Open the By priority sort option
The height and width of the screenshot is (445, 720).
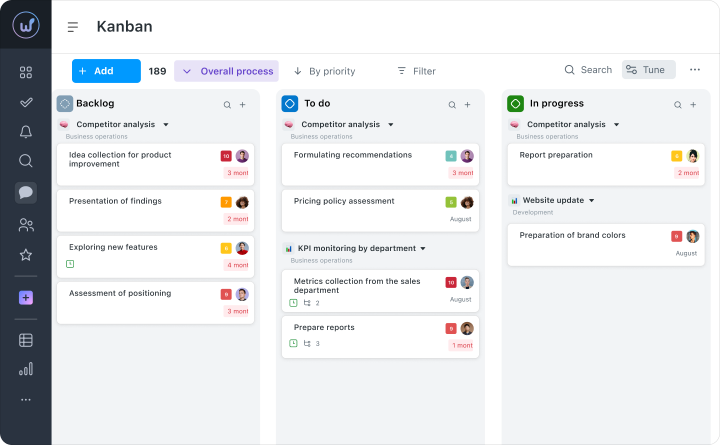[x=324, y=71]
